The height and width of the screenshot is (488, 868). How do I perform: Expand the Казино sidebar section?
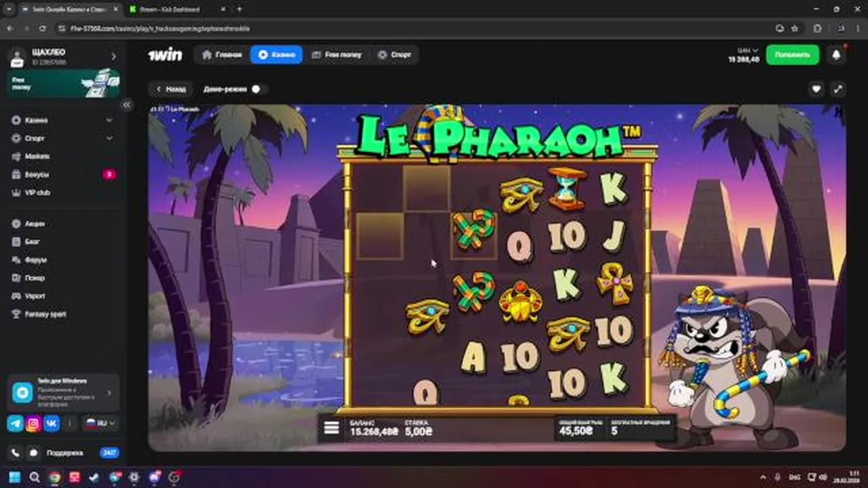click(109, 120)
